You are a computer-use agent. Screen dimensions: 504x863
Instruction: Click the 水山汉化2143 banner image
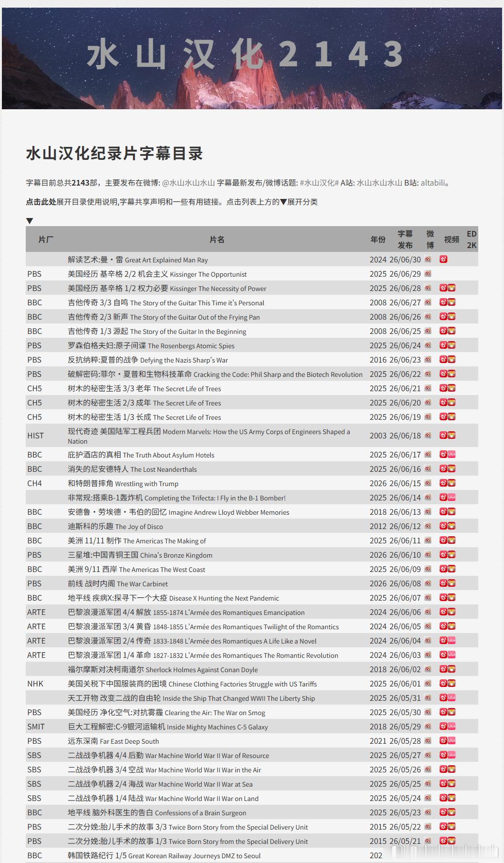(x=252, y=58)
